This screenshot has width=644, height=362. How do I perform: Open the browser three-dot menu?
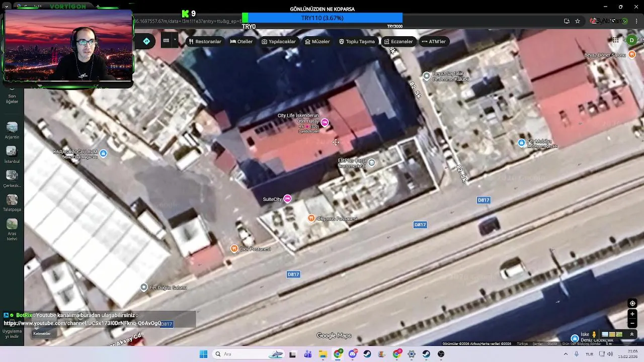(636, 21)
